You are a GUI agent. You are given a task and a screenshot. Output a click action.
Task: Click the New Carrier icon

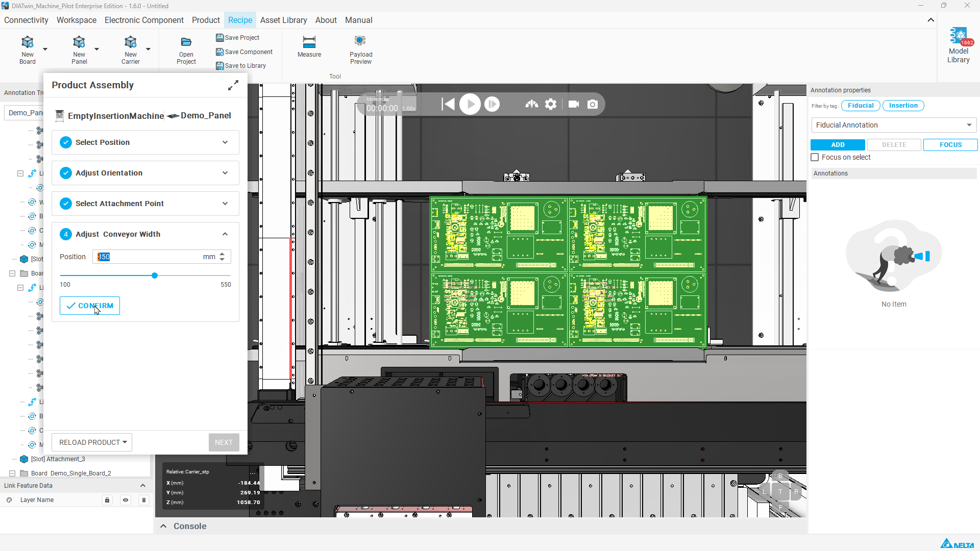point(131,42)
